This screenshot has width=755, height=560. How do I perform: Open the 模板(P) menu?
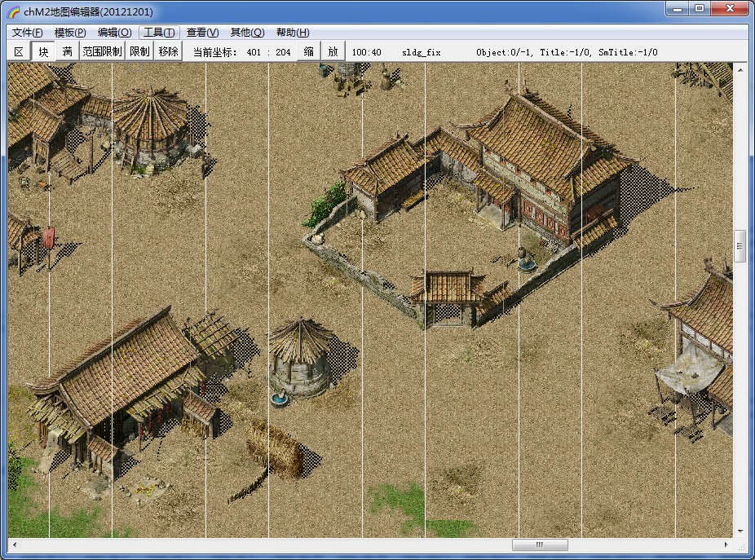[70, 33]
